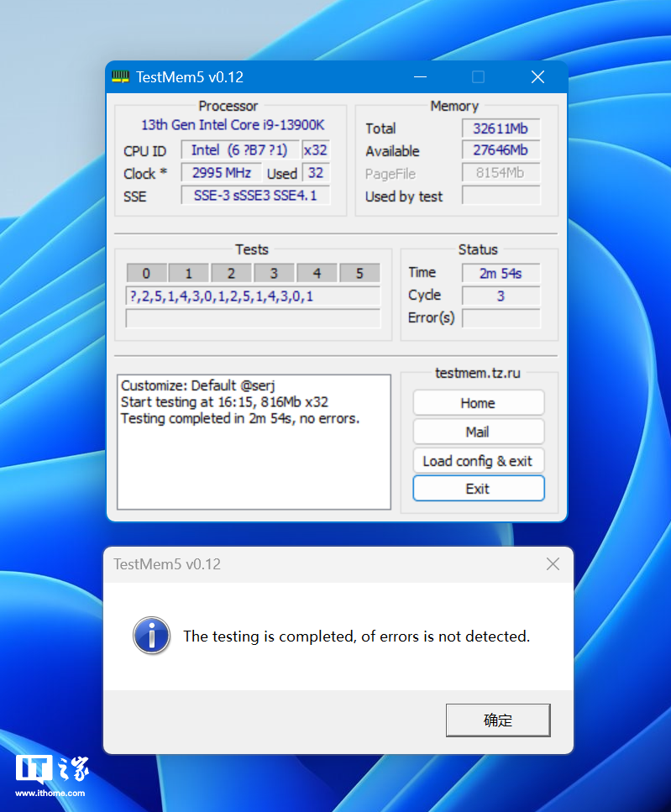Select test indicator box 5
This screenshot has height=812, width=671.
coord(359,274)
